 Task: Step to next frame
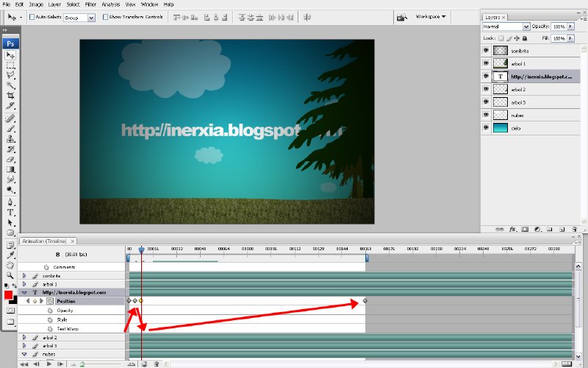click(60, 364)
